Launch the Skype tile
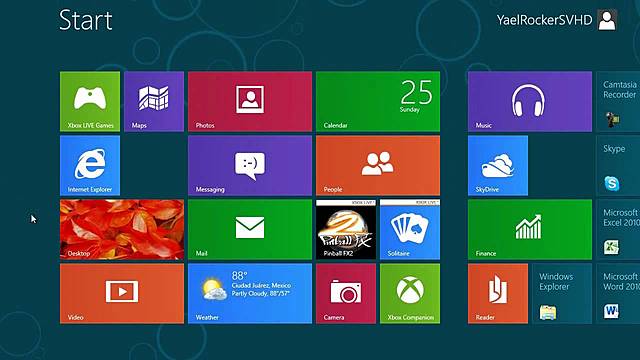Viewport: 640px width, 360px height. pyautogui.click(x=618, y=166)
